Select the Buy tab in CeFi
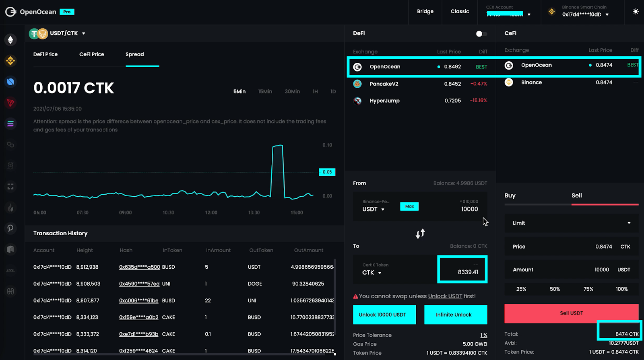 tap(510, 195)
